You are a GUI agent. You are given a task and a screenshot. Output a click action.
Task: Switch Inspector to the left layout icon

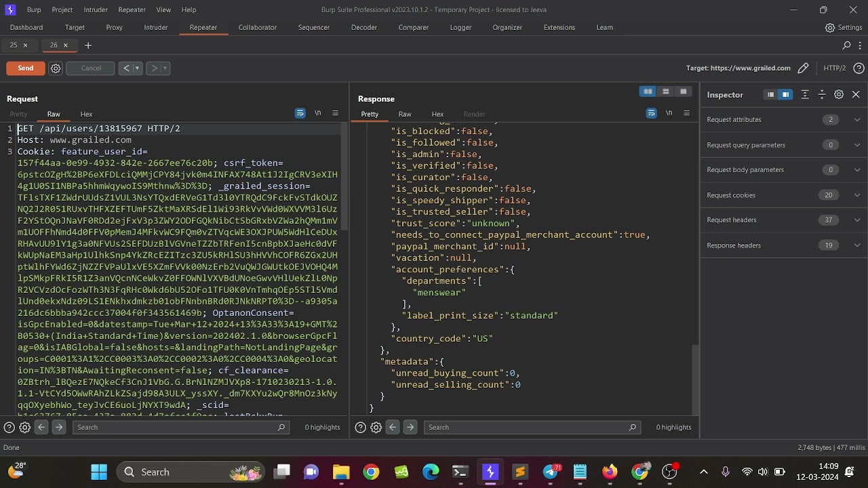click(770, 95)
